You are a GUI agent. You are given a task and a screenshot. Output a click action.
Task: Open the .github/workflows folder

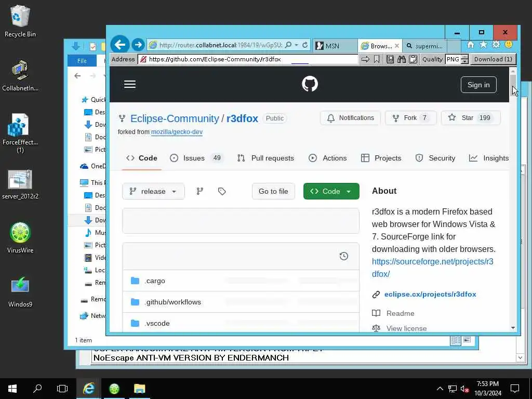(x=172, y=302)
